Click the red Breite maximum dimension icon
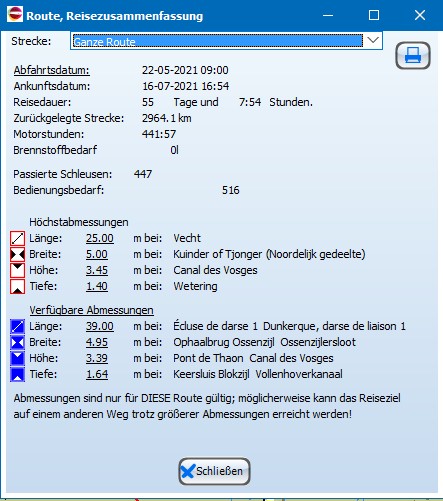443x501 pixels. click(17, 254)
